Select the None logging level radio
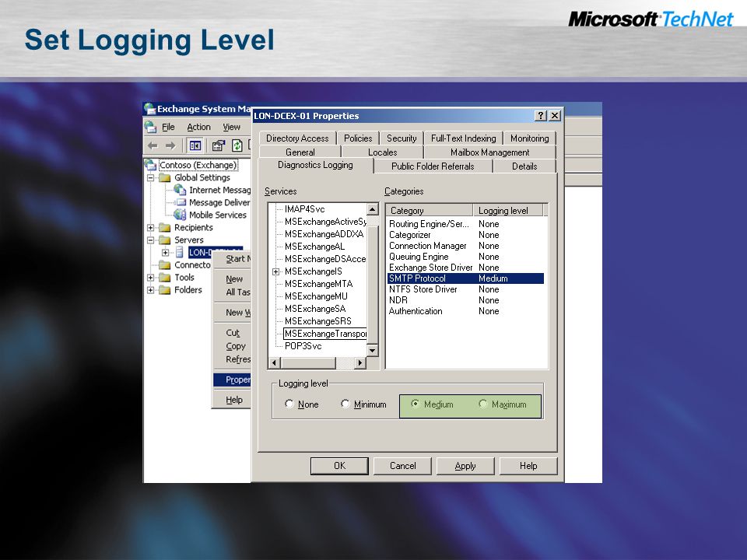 (x=289, y=404)
